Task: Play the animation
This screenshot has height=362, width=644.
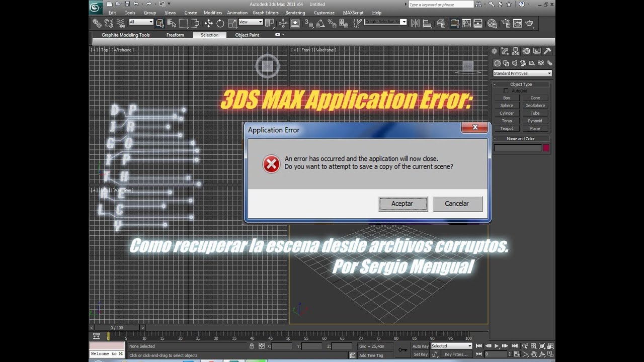Action: [497, 346]
